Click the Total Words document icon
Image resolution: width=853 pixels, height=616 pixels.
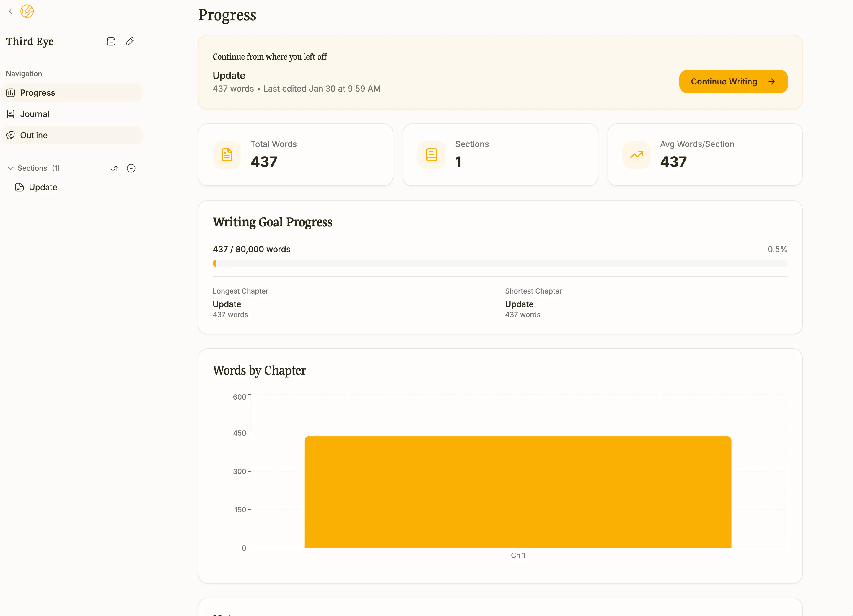[x=227, y=154]
